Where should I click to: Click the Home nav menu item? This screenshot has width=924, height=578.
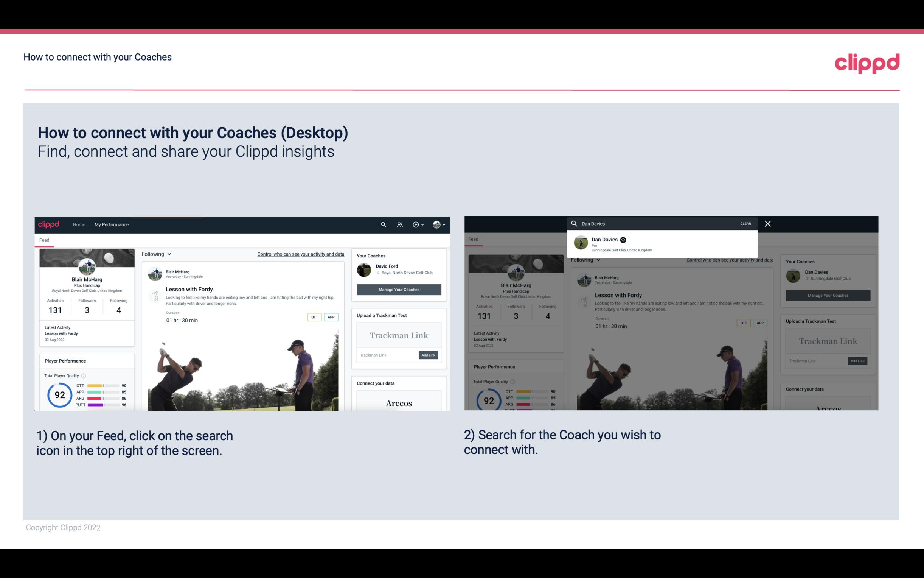(x=79, y=224)
